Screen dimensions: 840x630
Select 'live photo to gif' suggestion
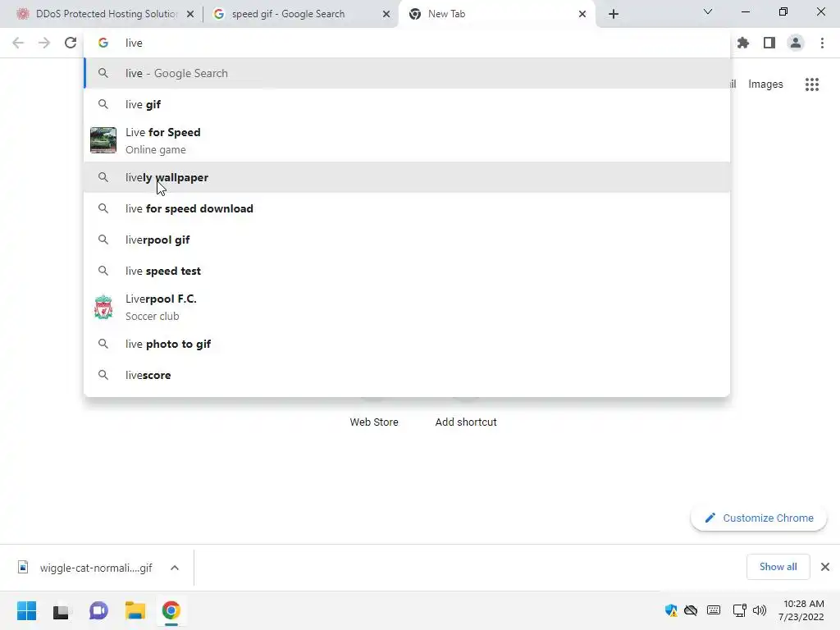407,344
